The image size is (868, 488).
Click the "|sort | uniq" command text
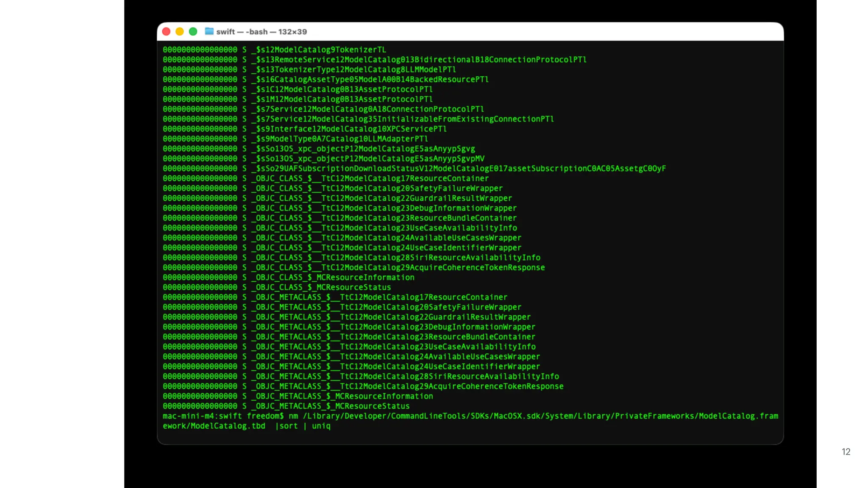coord(303,426)
